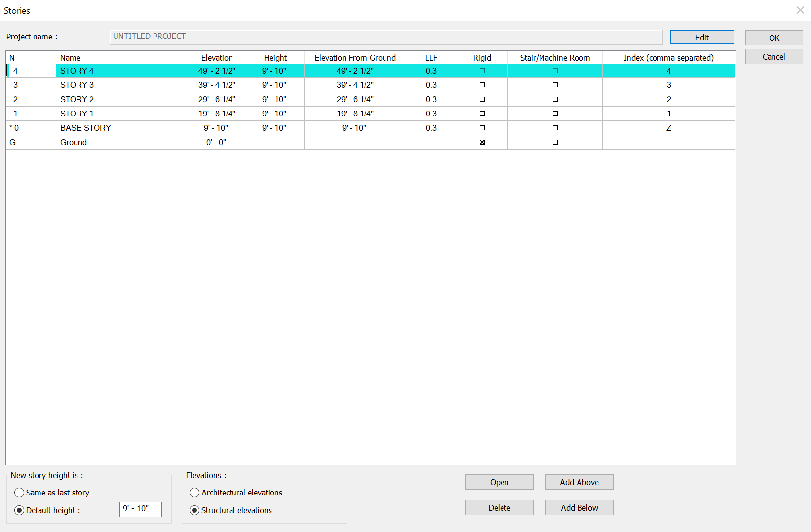811x532 pixels.
Task: Click the Open button
Action: tap(499, 482)
